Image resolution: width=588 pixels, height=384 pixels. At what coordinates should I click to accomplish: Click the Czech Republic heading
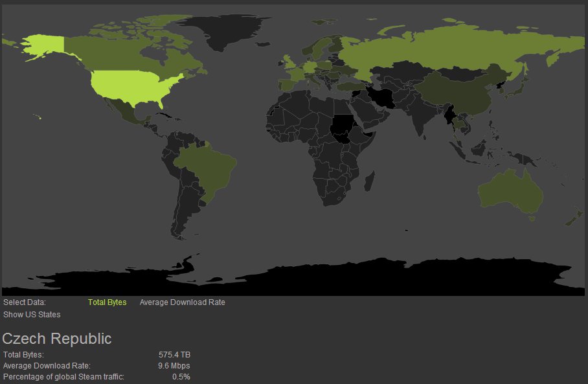[57, 339]
